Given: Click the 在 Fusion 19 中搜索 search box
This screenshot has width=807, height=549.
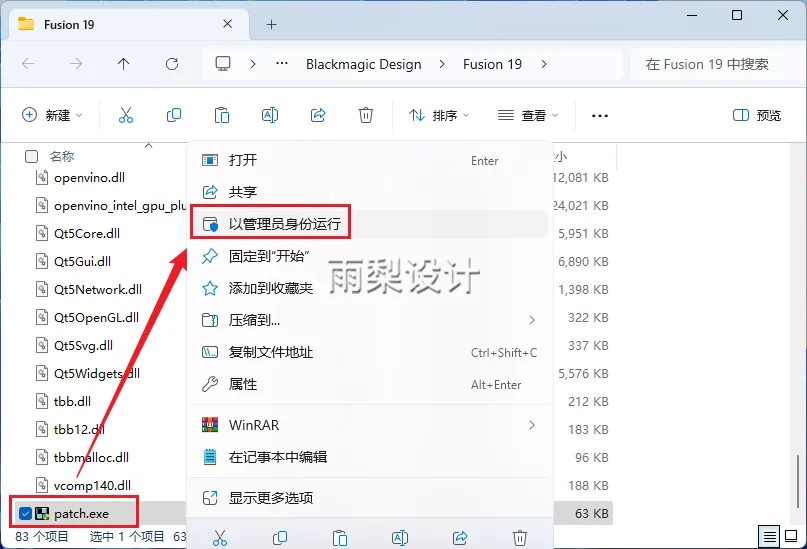Looking at the screenshot, I should point(716,64).
